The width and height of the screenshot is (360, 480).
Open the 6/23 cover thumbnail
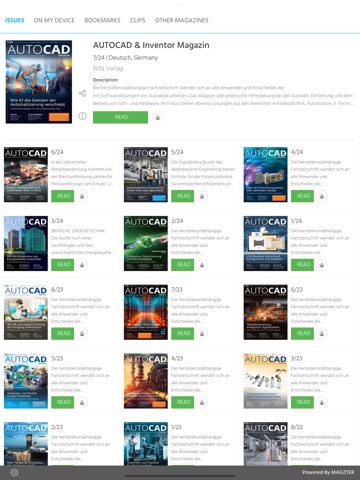(x=265, y=312)
